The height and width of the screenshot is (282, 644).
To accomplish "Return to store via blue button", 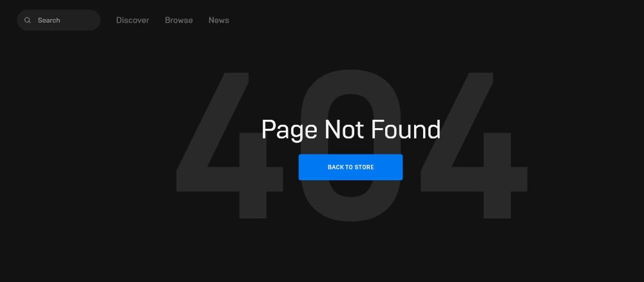I will tap(350, 167).
